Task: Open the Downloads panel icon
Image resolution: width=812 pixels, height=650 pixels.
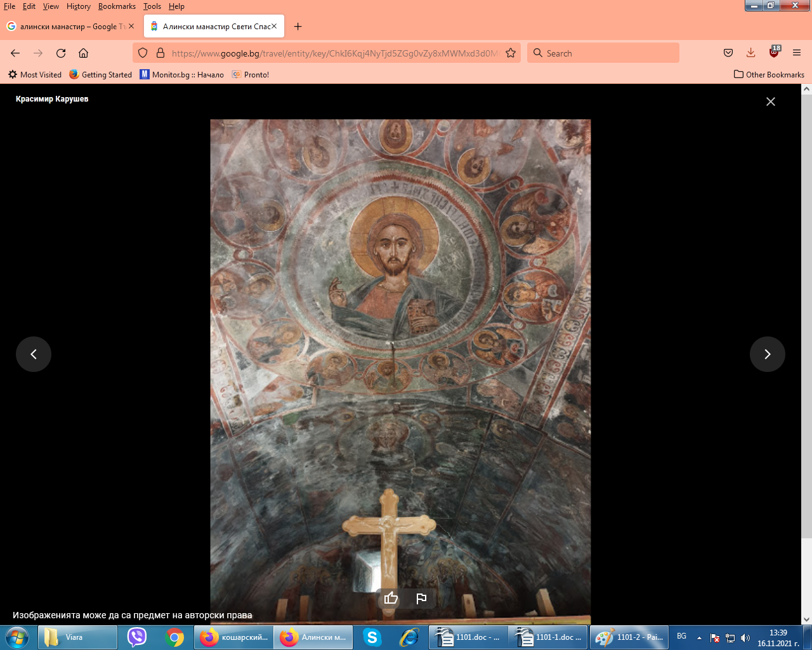Action: click(x=750, y=53)
